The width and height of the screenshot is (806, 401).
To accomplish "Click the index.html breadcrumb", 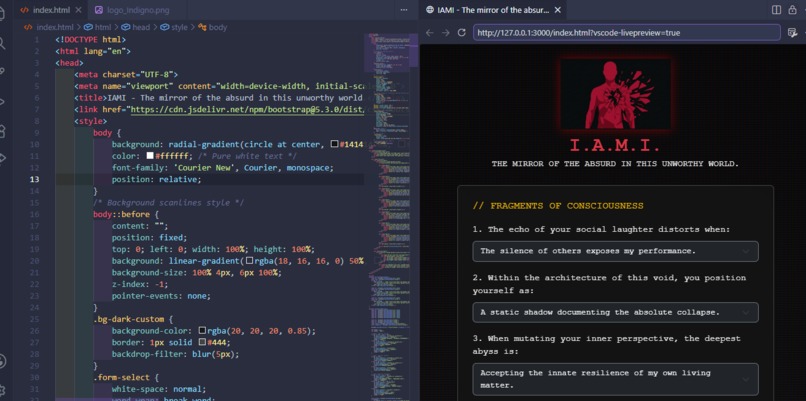I will (x=55, y=27).
